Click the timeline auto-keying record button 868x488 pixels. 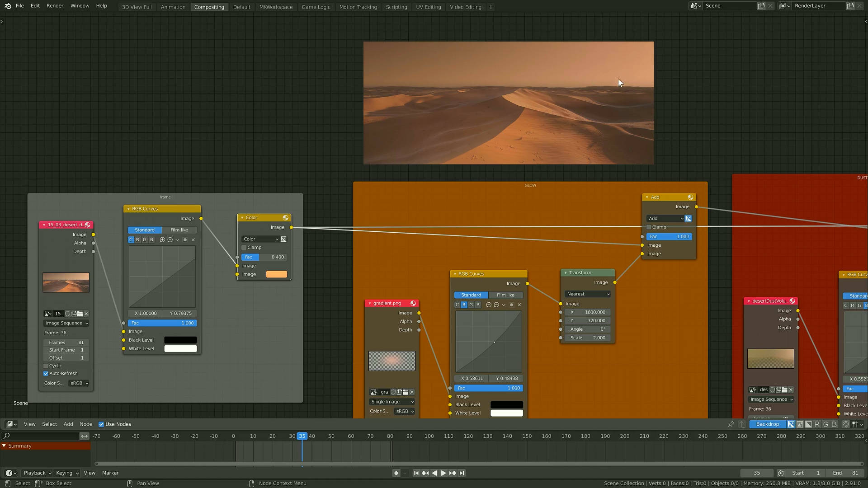click(x=396, y=473)
